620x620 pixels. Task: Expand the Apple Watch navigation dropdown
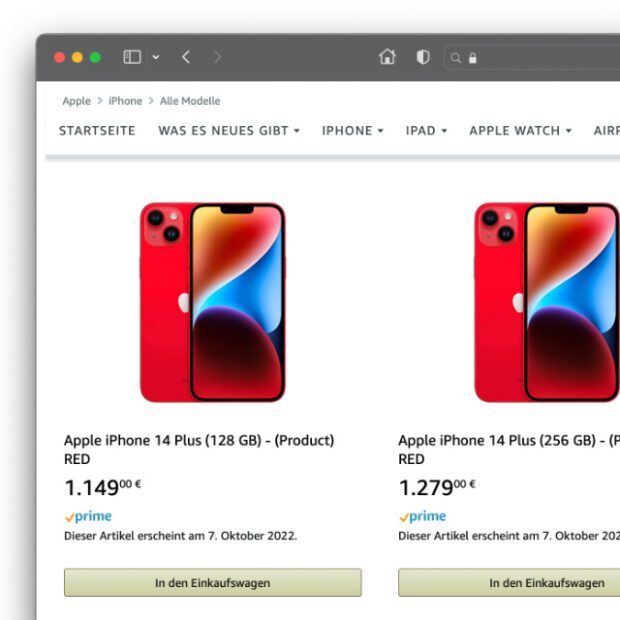520,131
